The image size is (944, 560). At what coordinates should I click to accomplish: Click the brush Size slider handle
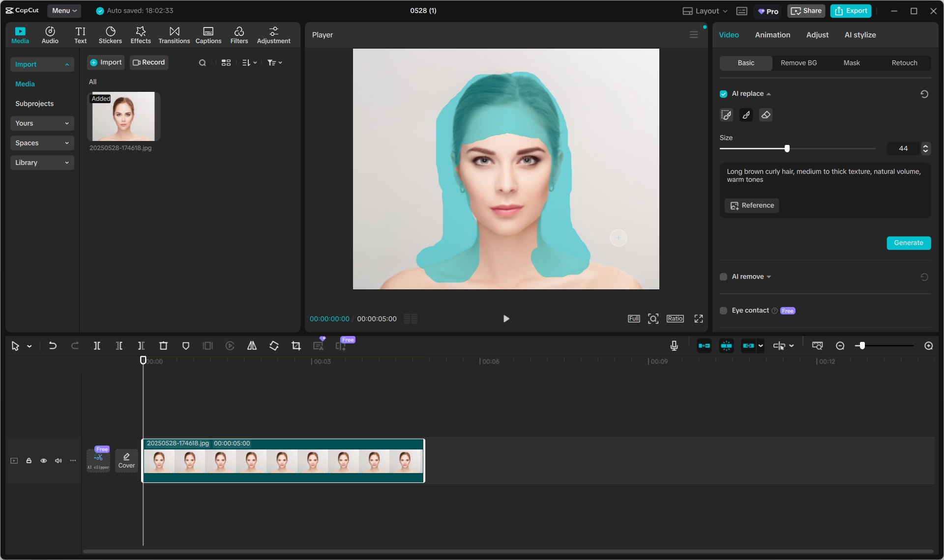tap(787, 148)
